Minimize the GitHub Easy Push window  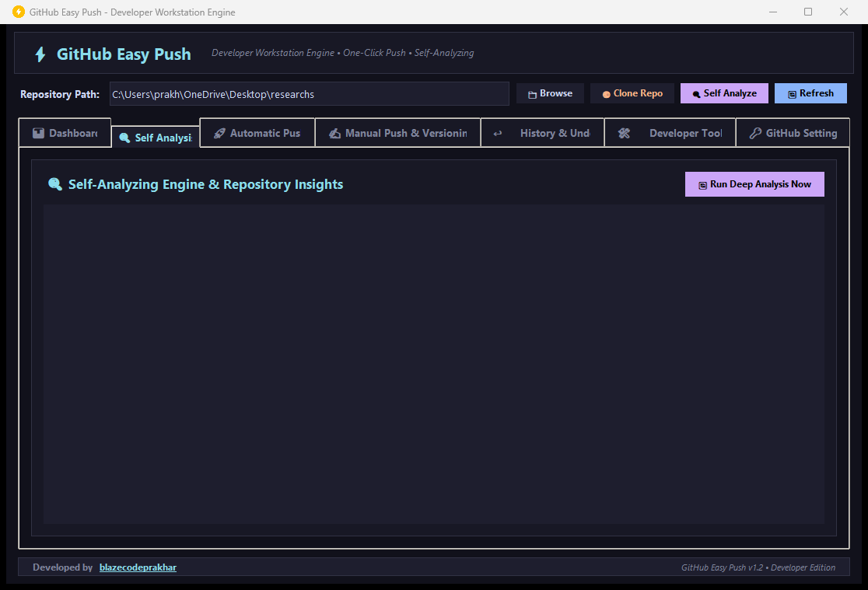click(x=773, y=12)
